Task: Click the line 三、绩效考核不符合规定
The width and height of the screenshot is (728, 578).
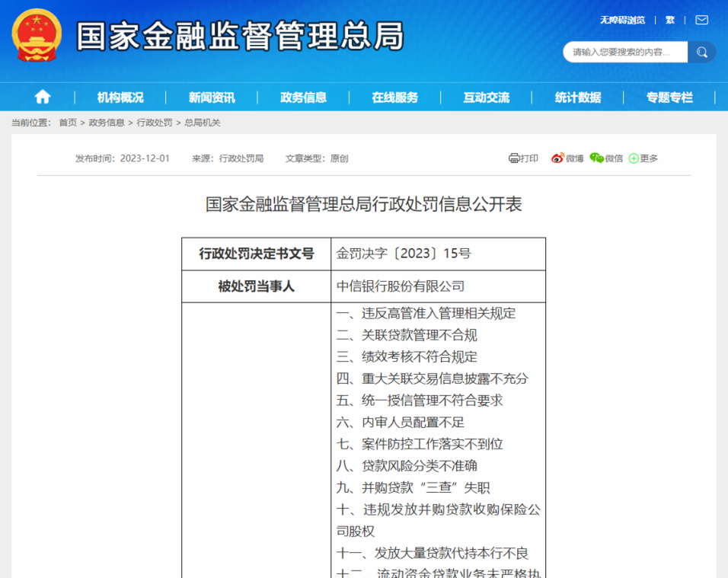Action: pyautogui.click(x=407, y=357)
